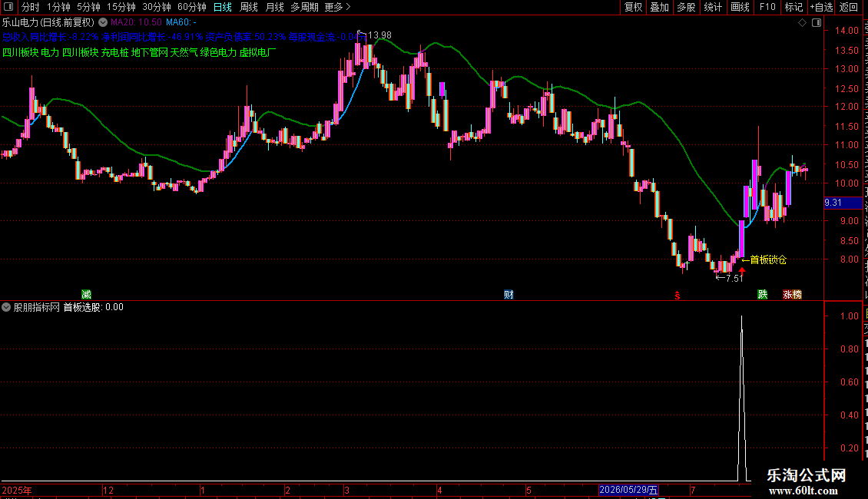This screenshot has width=868, height=499.
Task: Open the 多周期 multi-period view
Action: pyautogui.click(x=304, y=7)
